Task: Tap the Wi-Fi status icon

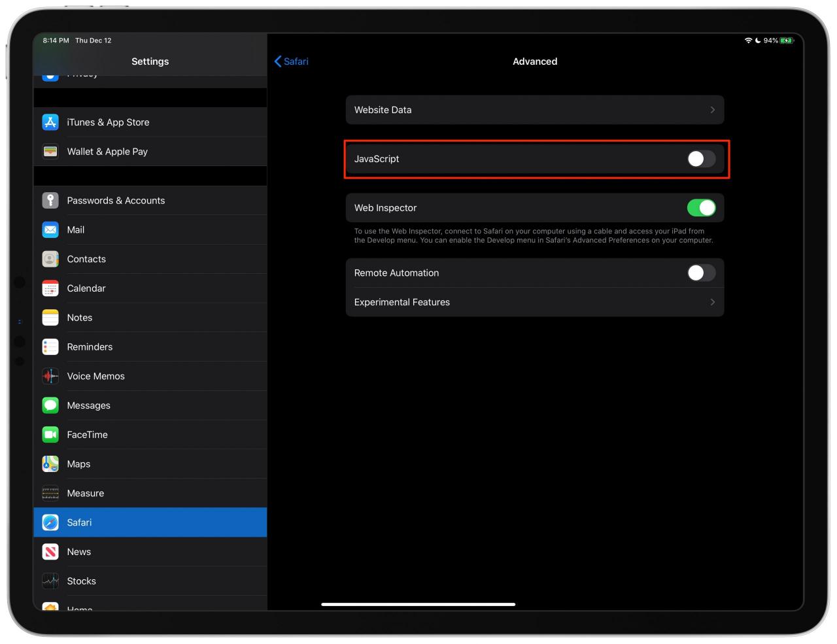Action: pyautogui.click(x=748, y=41)
